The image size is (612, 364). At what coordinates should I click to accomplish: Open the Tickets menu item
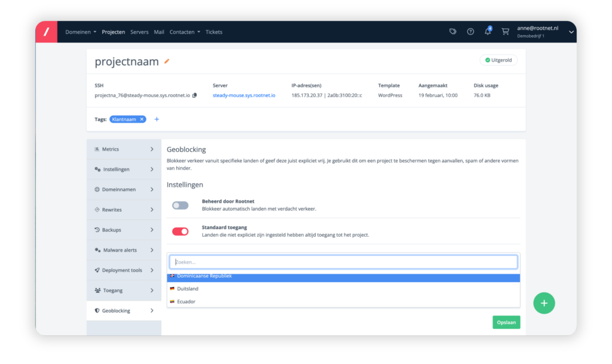213,32
